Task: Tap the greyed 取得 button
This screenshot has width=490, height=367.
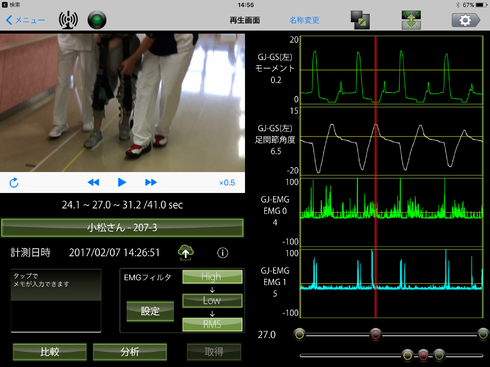Action: click(214, 352)
